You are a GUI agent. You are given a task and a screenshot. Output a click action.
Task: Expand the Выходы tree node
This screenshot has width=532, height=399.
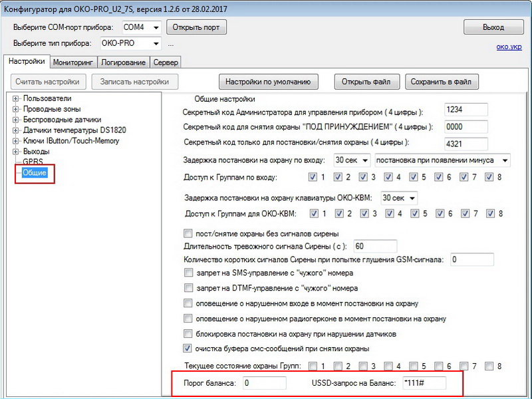[x=15, y=152]
